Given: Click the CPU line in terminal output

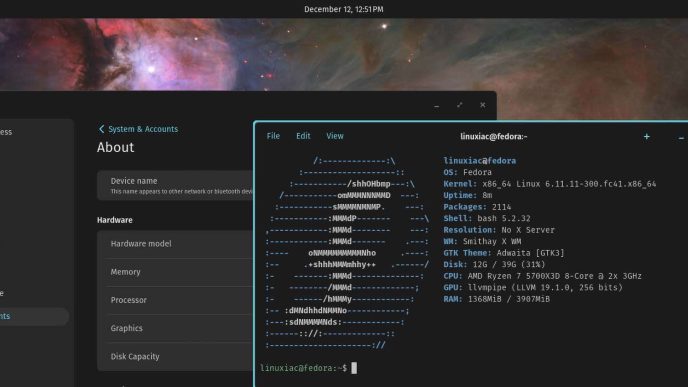Looking at the screenshot, I should coord(542,276).
